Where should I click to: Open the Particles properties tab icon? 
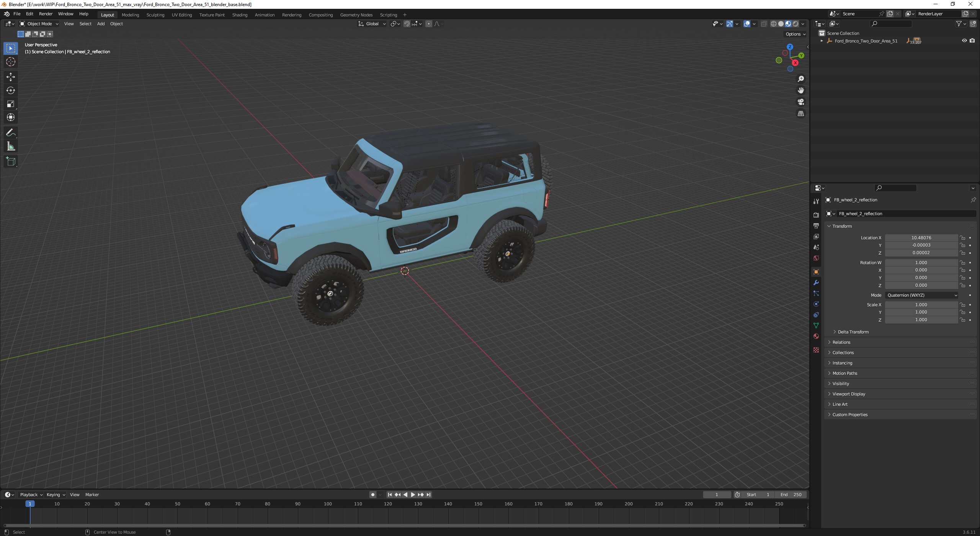[x=816, y=293]
